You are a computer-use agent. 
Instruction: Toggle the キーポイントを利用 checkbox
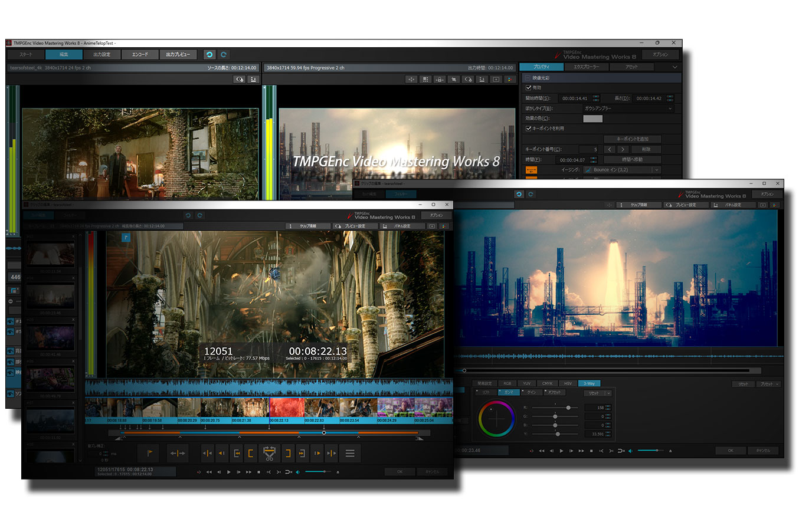(529, 129)
